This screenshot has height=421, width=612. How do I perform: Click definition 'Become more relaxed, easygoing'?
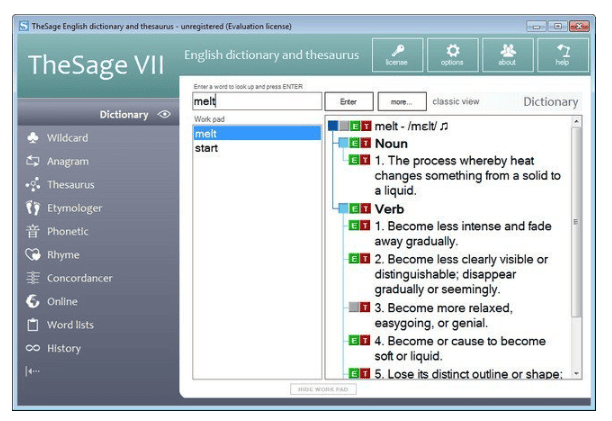(x=443, y=315)
